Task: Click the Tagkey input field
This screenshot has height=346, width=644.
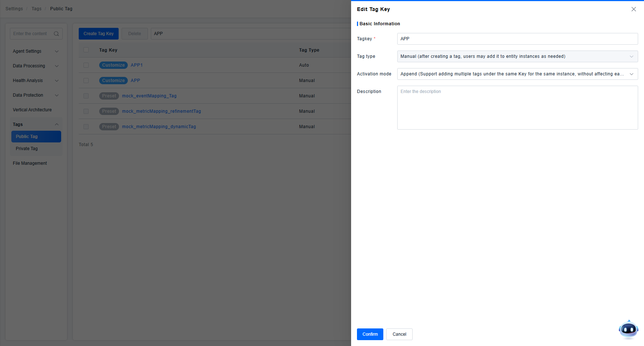Action: [x=517, y=39]
